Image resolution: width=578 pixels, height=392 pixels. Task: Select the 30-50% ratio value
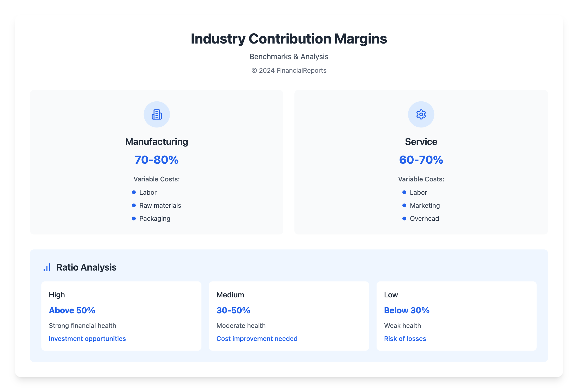(233, 310)
